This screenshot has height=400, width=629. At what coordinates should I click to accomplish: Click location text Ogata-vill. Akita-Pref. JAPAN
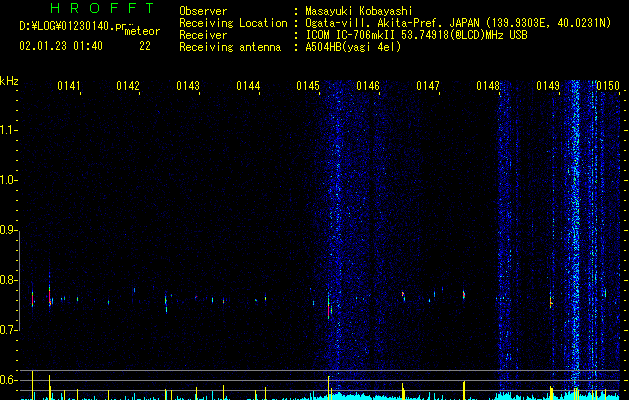(392, 23)
